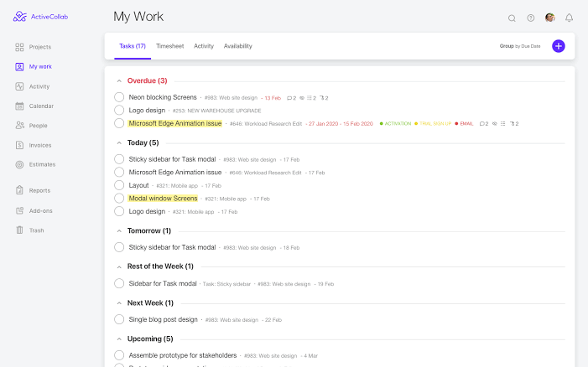This screenshot has width=588, height=367.
Task: Collapse the Tomorrow section
Action: 119,231
